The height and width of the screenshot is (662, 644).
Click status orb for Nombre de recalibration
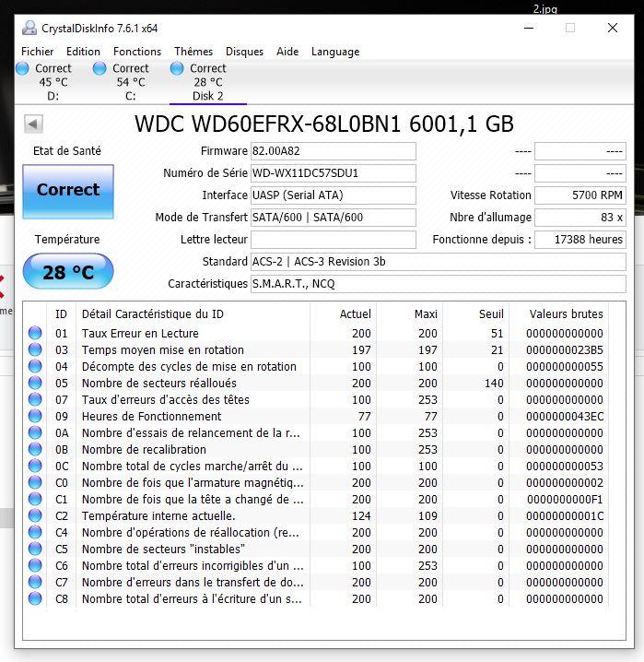[35, 449]
